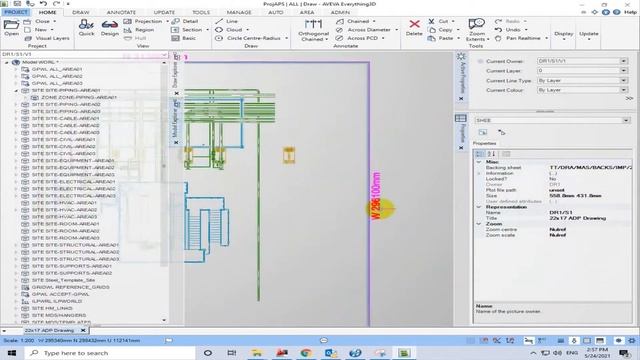
Task: Switch to the TOOLS ribbon tab
Action: (201, 12)
